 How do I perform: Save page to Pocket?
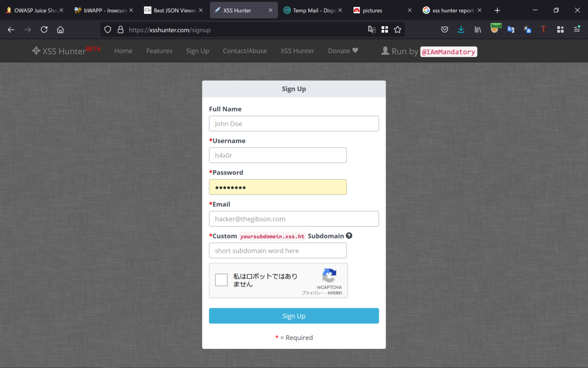444,29
